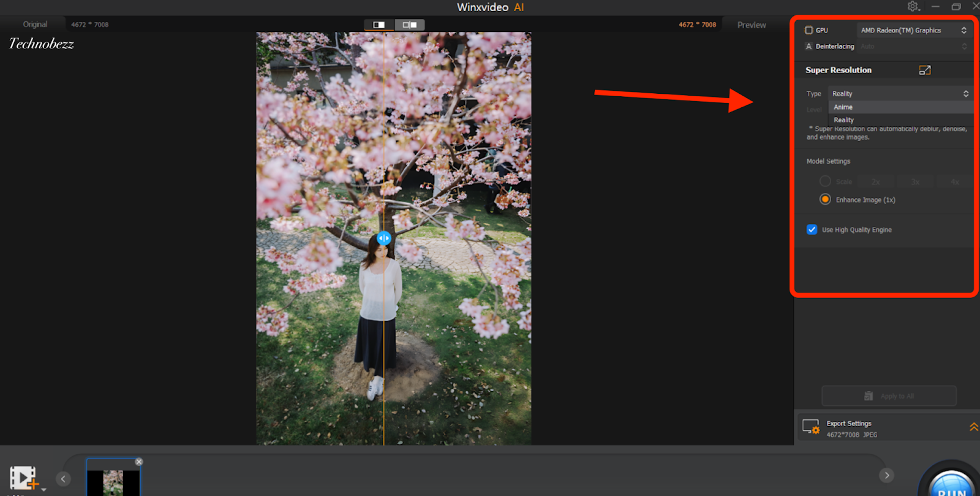Choose Reality from the Type list

click(900, 120)
